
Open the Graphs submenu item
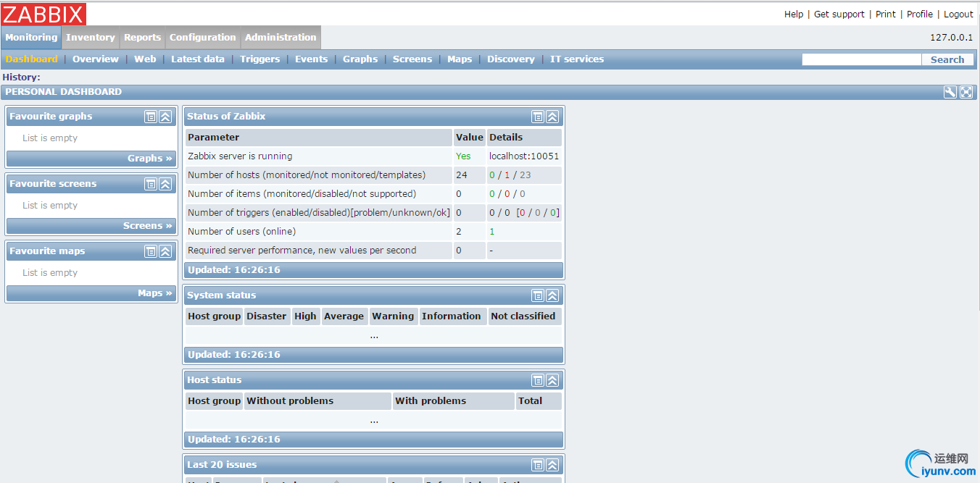pos(360,59)
